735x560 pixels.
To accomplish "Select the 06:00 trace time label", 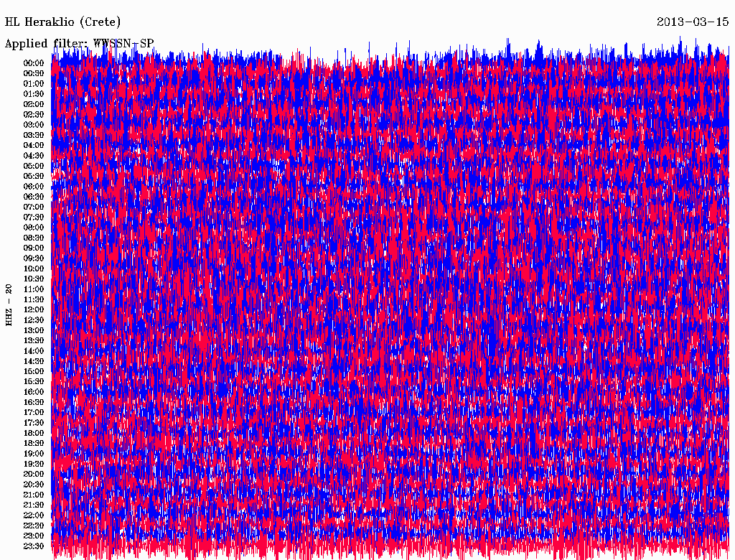I will click(34, 187).
